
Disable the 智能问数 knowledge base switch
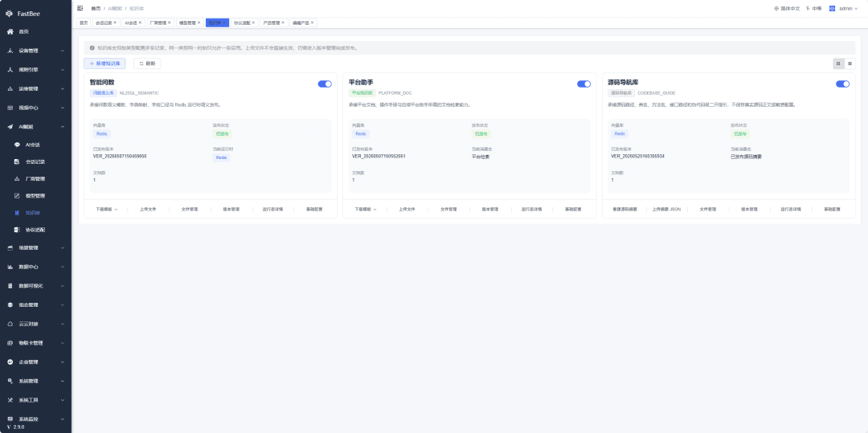click(325, 84)
